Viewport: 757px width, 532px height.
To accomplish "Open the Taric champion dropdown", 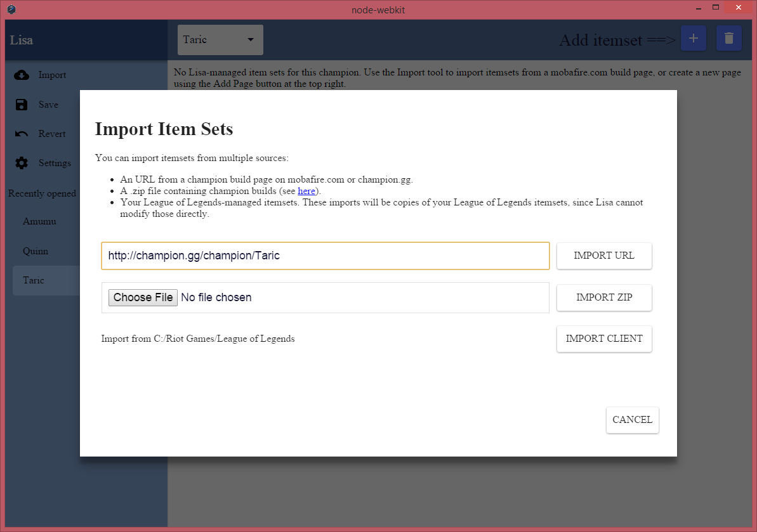I will coord(220,39).
